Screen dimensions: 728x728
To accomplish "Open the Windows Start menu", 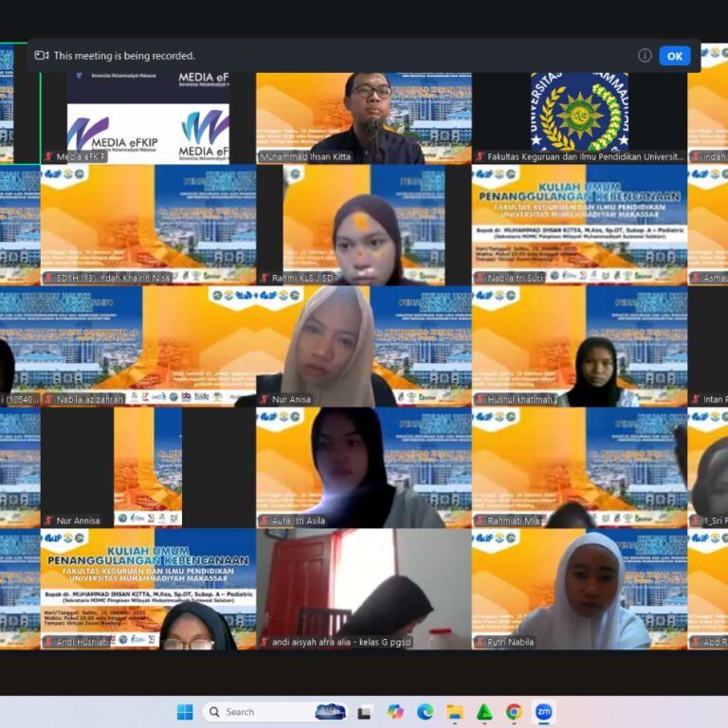I will [x=185, y=712].
